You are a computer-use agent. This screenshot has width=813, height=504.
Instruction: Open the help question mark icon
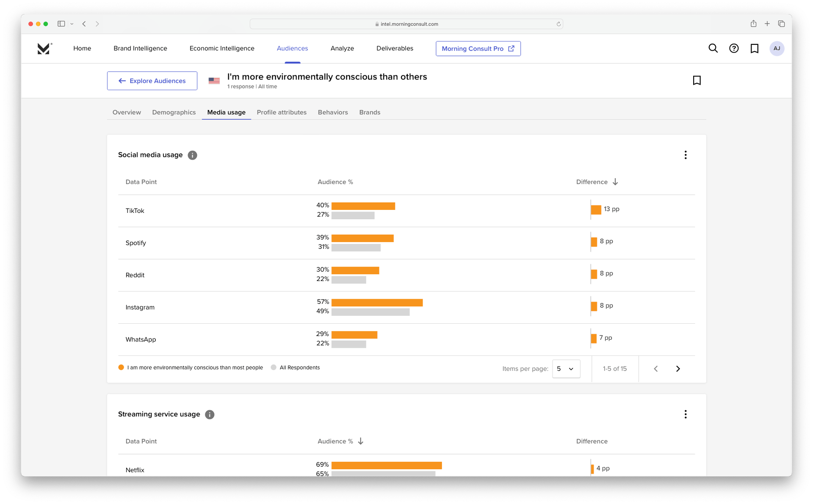pos(734,48)
